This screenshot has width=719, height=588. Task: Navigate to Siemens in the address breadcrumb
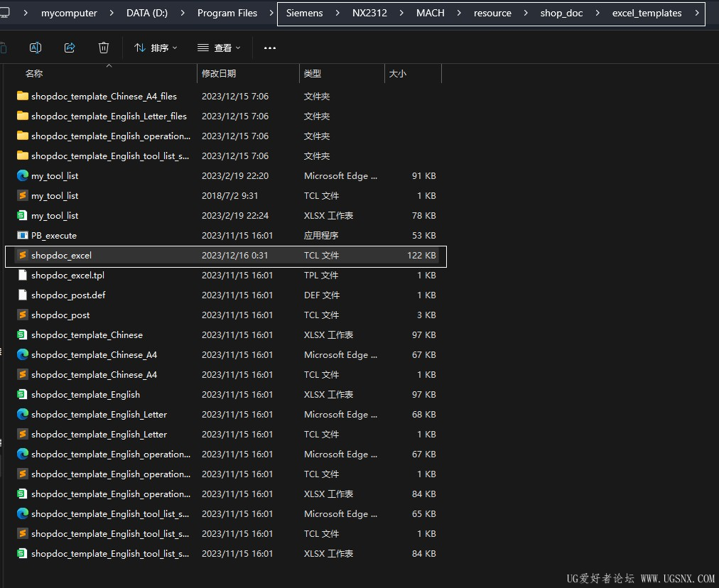coord(304,13)
